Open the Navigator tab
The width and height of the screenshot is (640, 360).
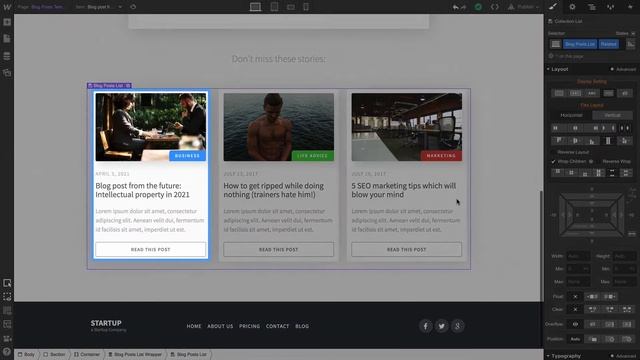pyautogui.click(x=591, y=7)
